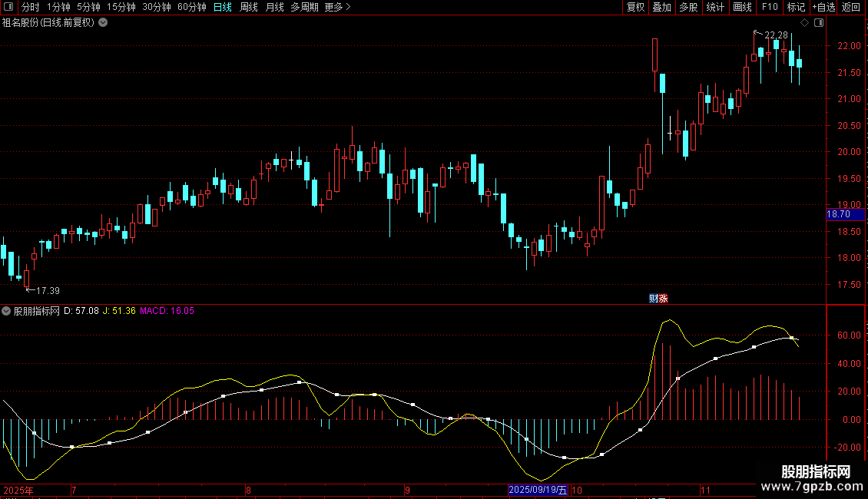Select the 60分钟 period
This screenshot has height=499, width=868.
coord(191,7)
